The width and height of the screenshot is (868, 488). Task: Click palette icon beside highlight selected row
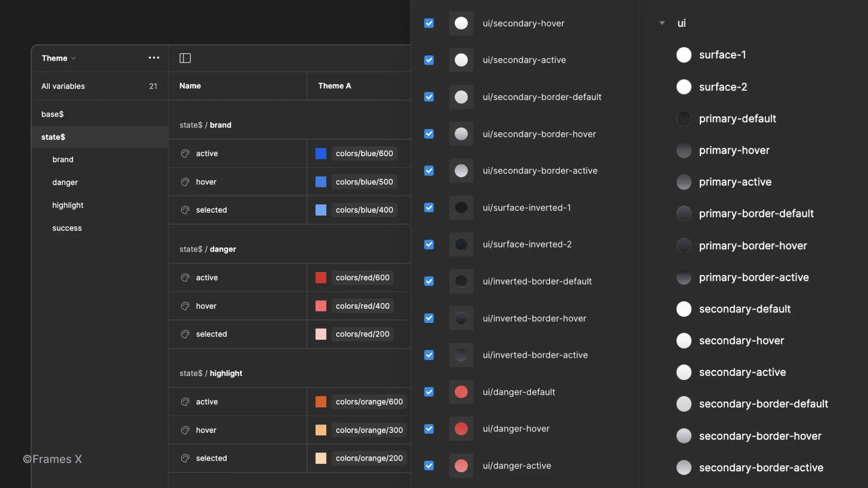[185, 458]
